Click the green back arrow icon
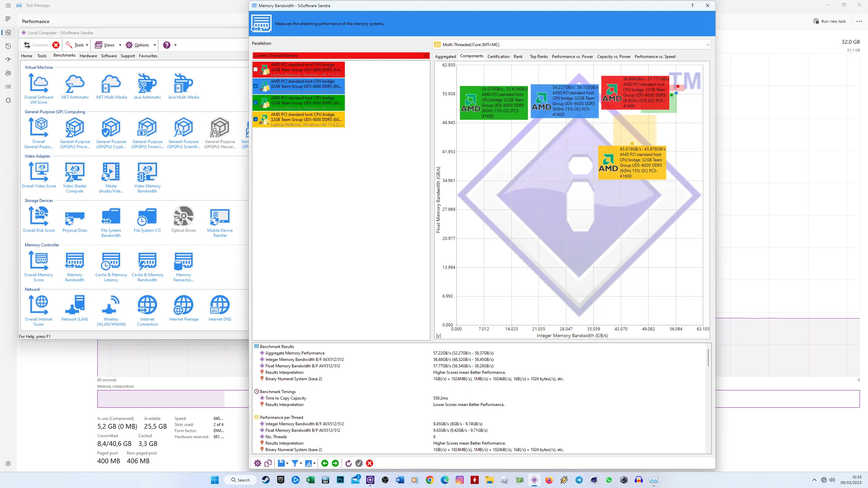The image size is (868, 488). [x=324, y=463]
